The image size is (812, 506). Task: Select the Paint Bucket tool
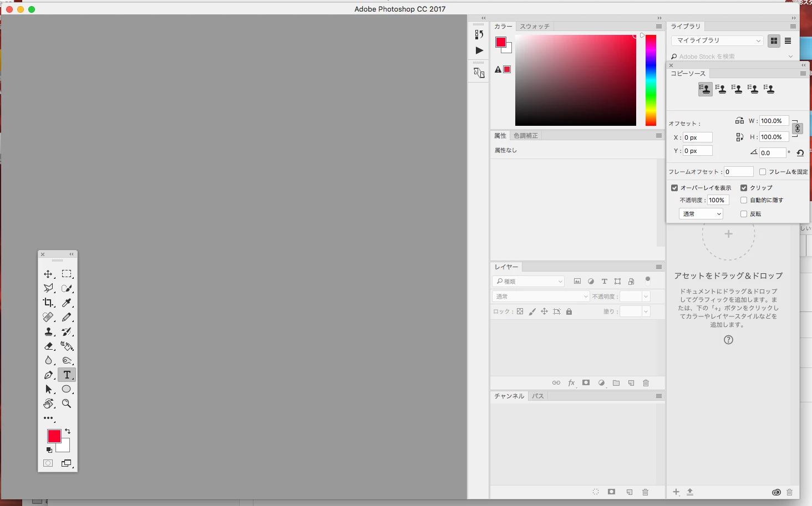67,346
